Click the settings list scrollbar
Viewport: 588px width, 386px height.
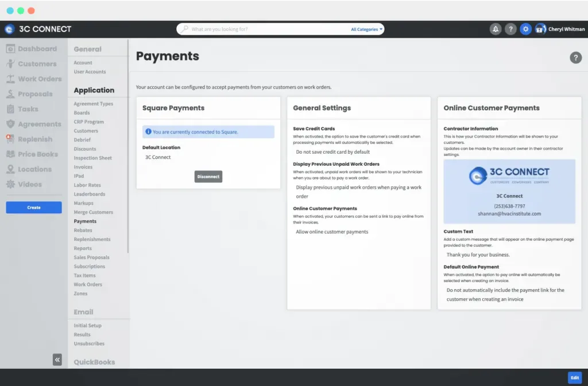(128, 146)
